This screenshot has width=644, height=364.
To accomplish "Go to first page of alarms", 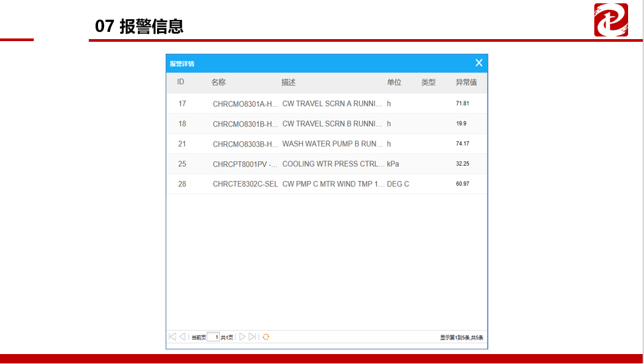I will click(172, 337).
